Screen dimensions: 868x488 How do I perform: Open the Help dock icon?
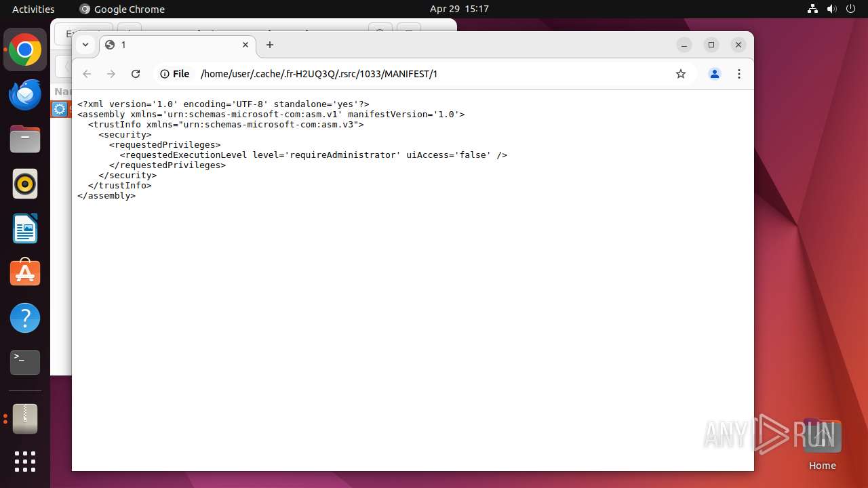click(25, 318)
